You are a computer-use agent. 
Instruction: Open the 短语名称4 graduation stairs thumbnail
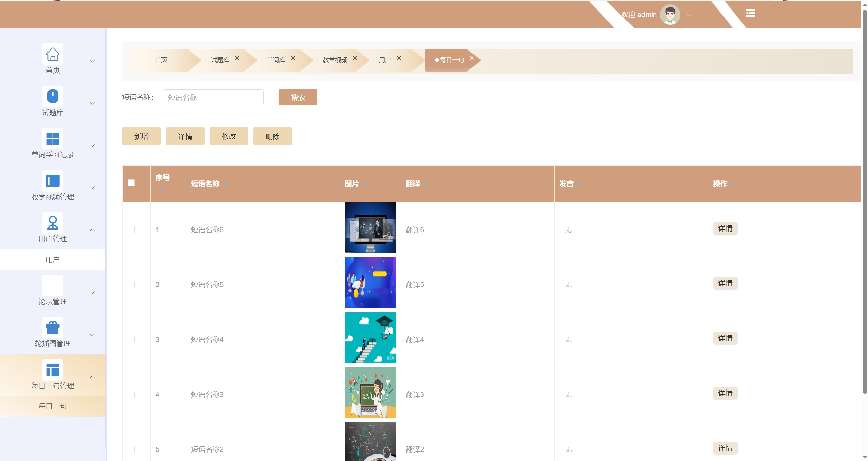click(370, 338)
